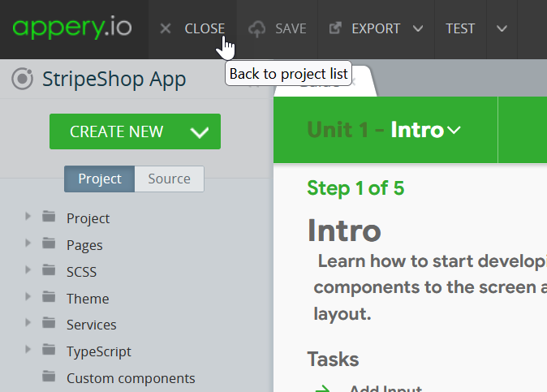Select the Project tree item label
Screen dimensions: 547x392
click(88, 218)
